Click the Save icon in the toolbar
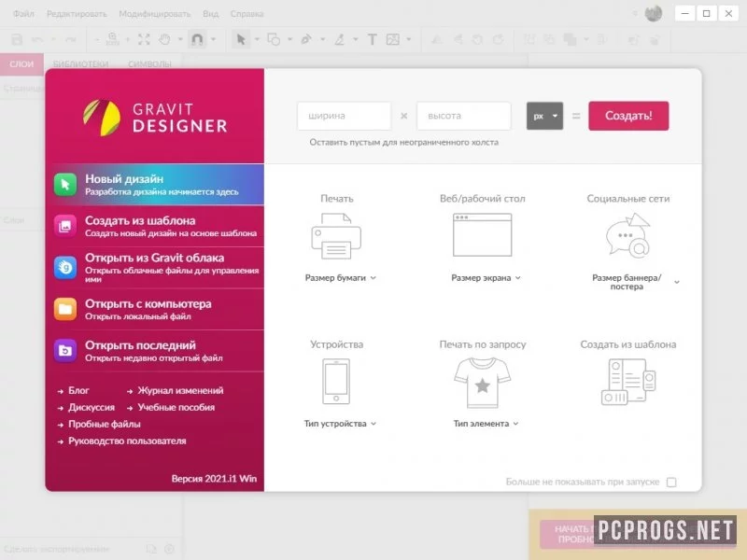This screenshot has height=560, width=747. (x=17, y=39)
